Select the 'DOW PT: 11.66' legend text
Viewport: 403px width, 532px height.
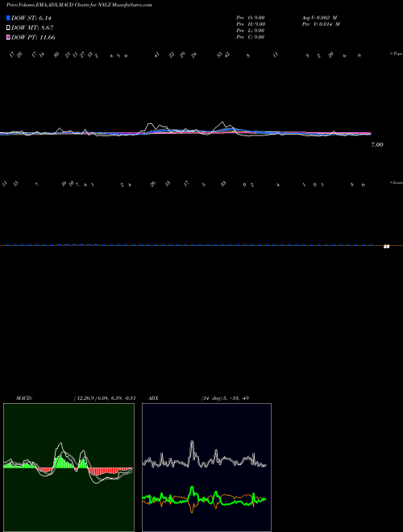point(33,37)
